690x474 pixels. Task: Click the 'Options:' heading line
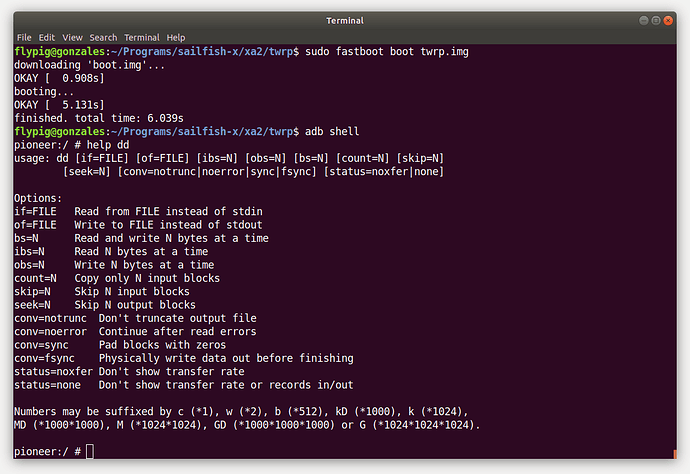pyautogui.click(x=38, y=198)
